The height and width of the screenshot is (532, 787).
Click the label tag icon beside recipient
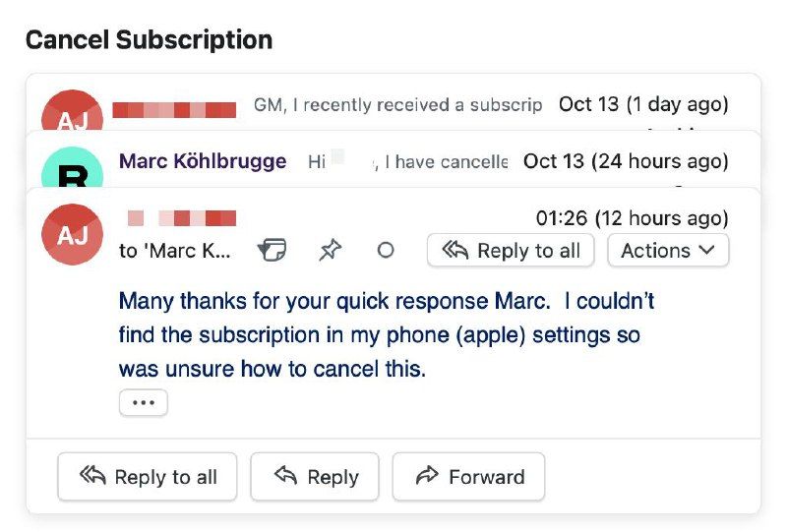272,251
